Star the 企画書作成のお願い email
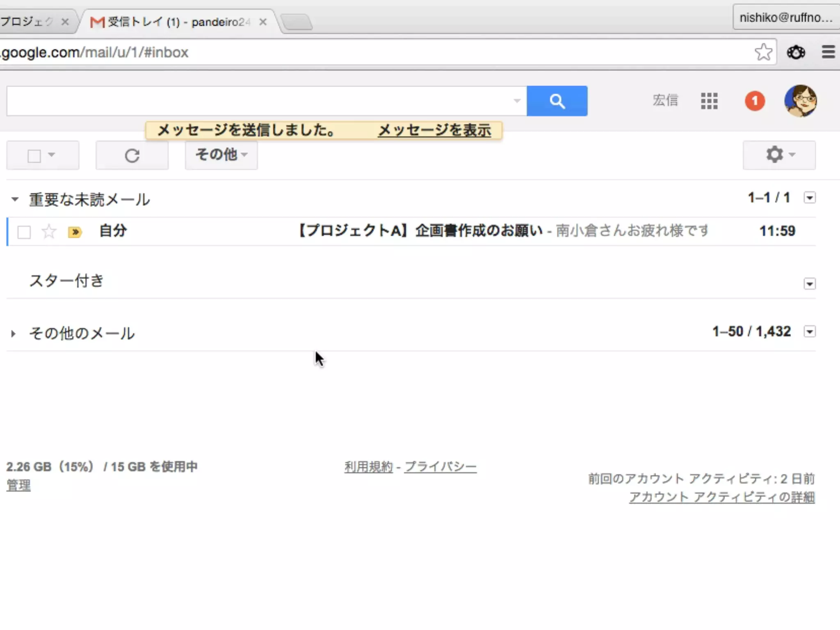The height and width of the screenshot is (630, 840). coord(49,232)
